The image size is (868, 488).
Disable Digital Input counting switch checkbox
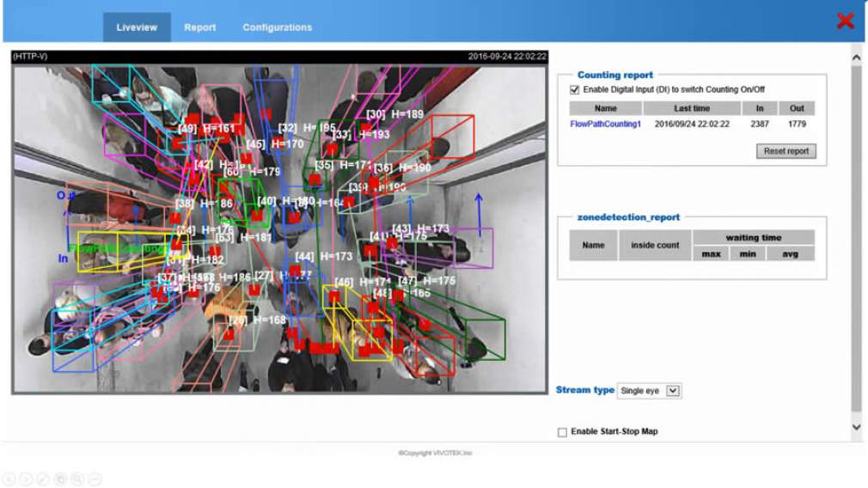click(574, 89)
